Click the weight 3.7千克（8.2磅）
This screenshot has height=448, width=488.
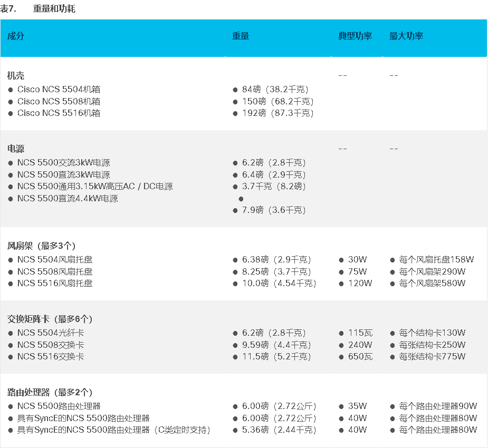click(274, 186)
